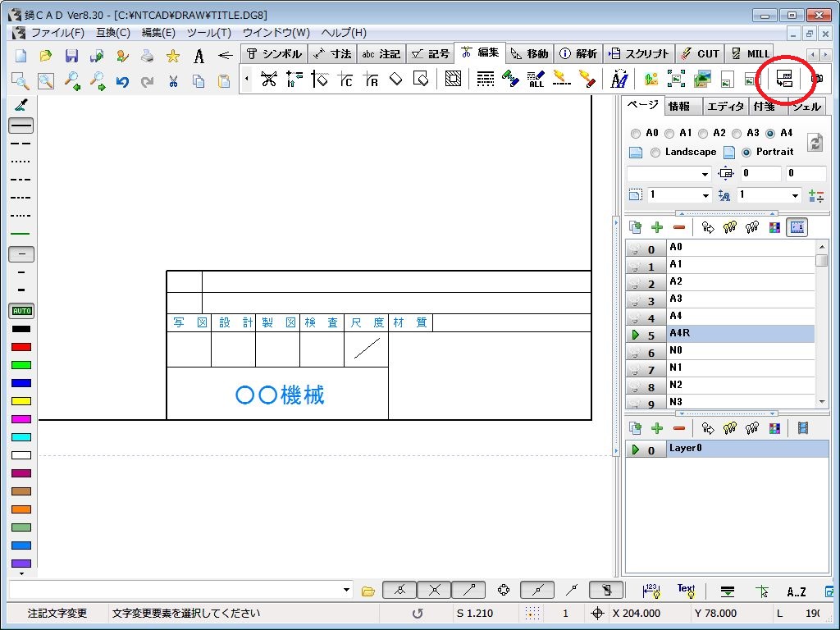Switch to the 注記 tab
840x630 pixels.
pyautogui.click(x=381, y=53)
